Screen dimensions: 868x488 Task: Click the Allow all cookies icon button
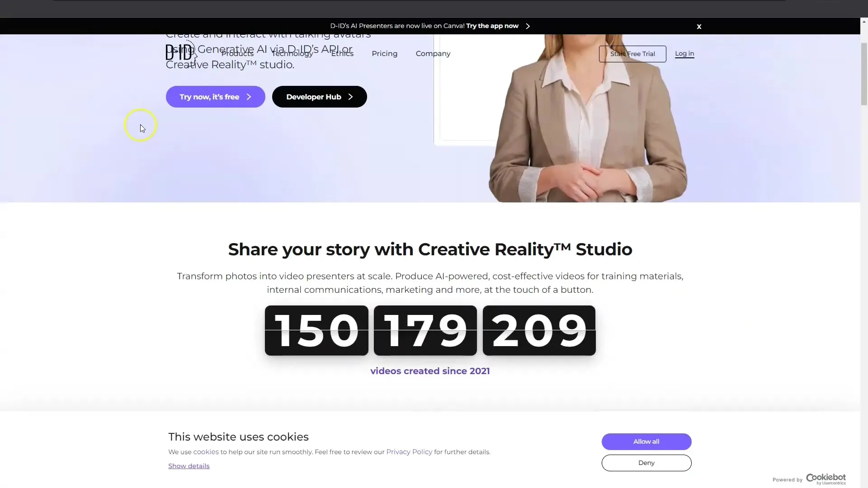tap(646, 441)
